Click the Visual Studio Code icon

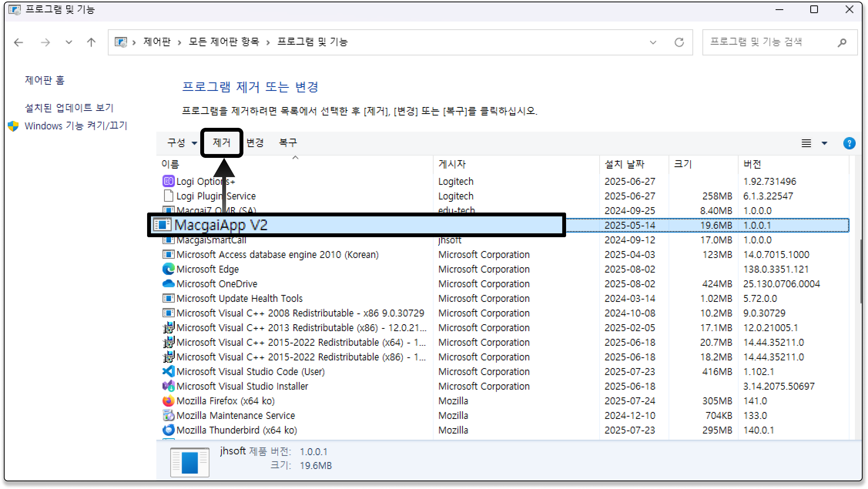[168, 372]
